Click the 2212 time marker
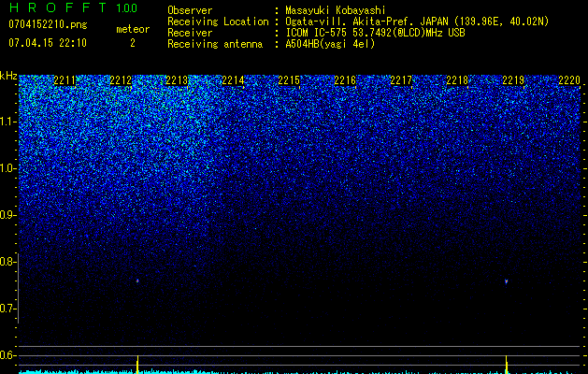This screenshot has width=588, height=374. tap(121, 80)
